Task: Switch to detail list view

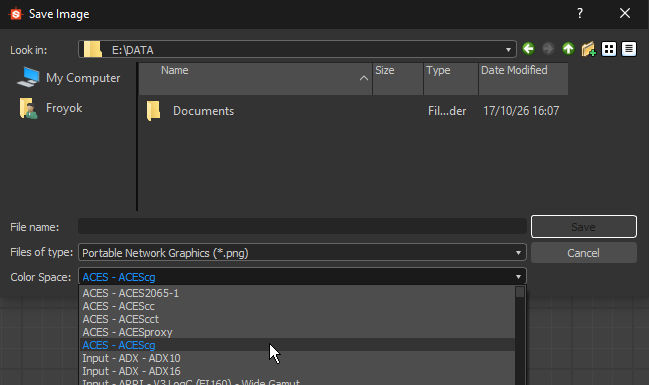Action: point(629,49)
